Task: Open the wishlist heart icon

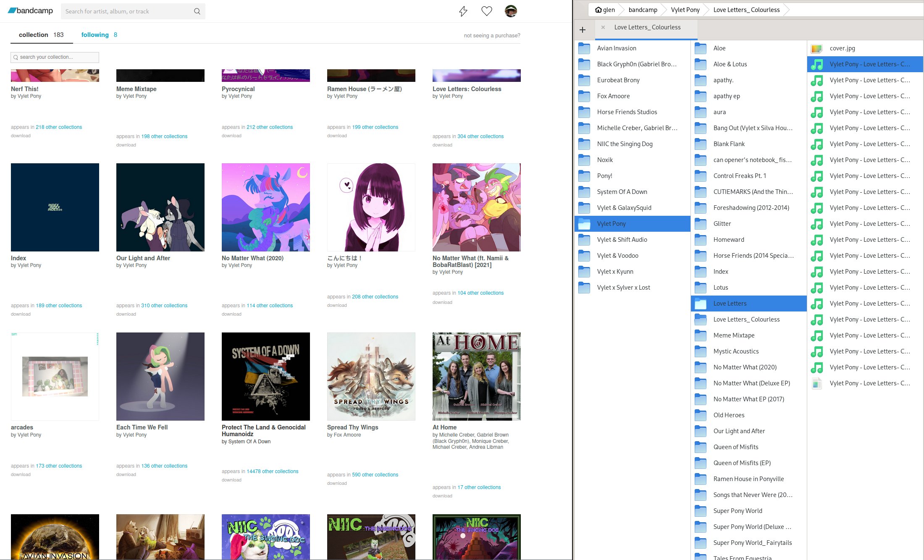Action: point(486,11)
